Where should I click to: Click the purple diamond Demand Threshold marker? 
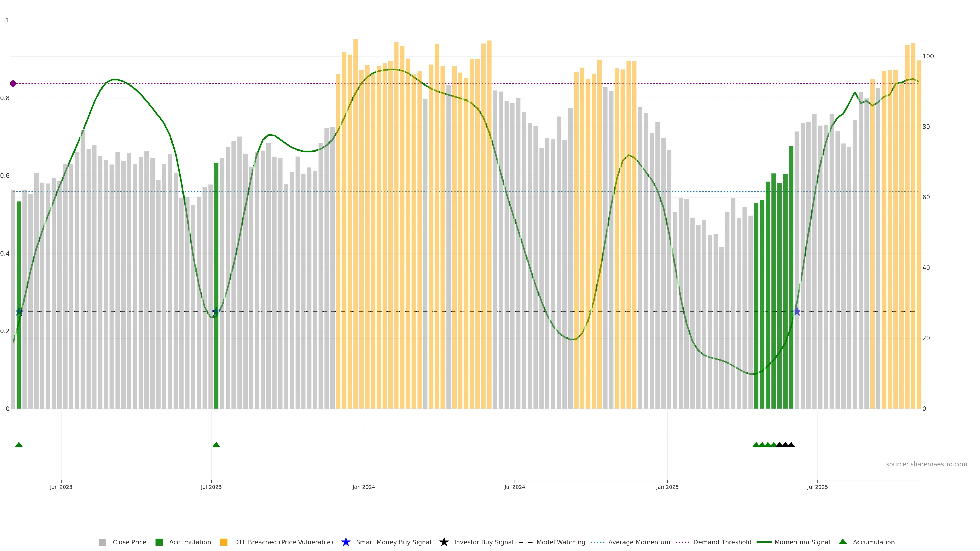click(x=13, y=84)
